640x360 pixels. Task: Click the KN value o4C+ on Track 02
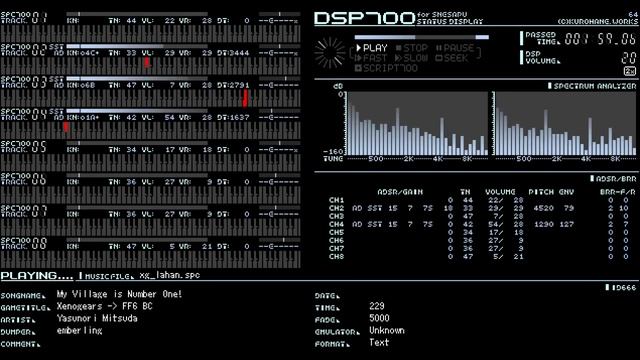[x=90, y=53]
